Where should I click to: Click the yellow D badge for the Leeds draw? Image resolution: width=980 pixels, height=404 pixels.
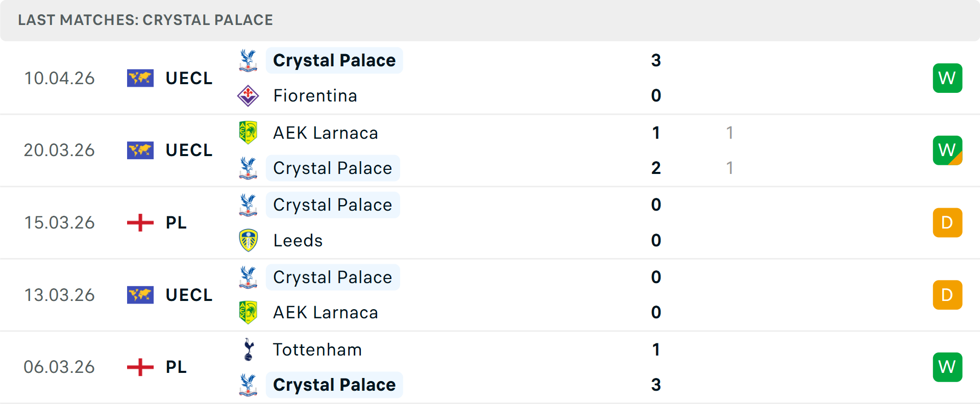tap(947, 222)
